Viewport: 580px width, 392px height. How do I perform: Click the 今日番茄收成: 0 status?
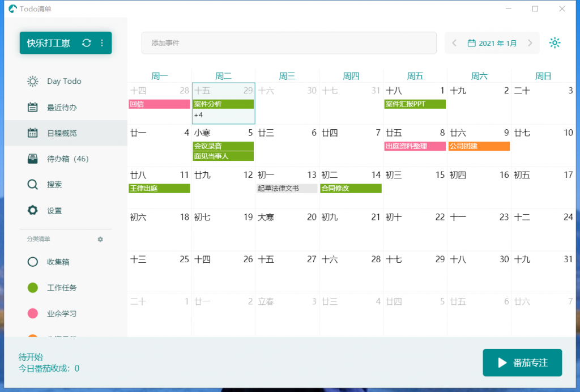(x=49, y=368)
